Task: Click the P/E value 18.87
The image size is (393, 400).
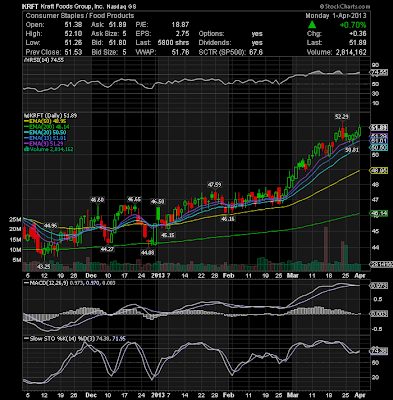Action: tap(180, 25)
